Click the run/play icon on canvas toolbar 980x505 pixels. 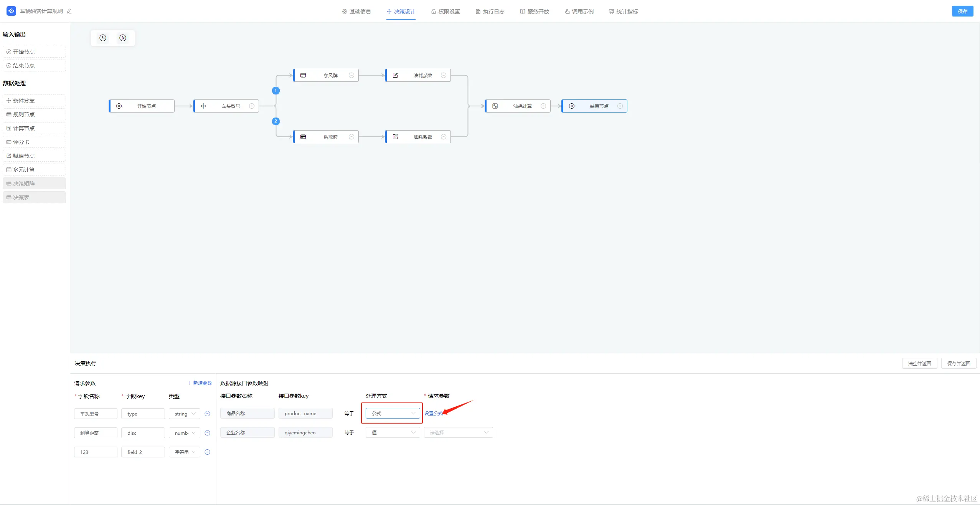[x=123, y=38]
